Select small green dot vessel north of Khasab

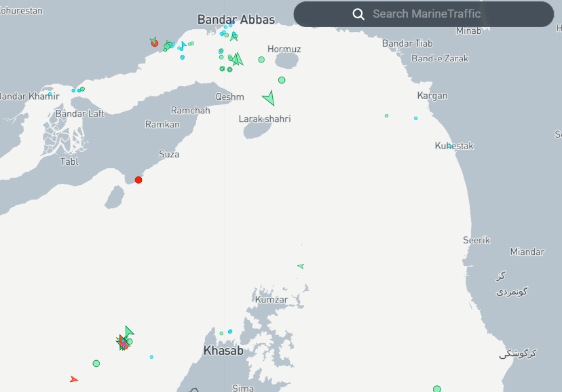(221, 333)
